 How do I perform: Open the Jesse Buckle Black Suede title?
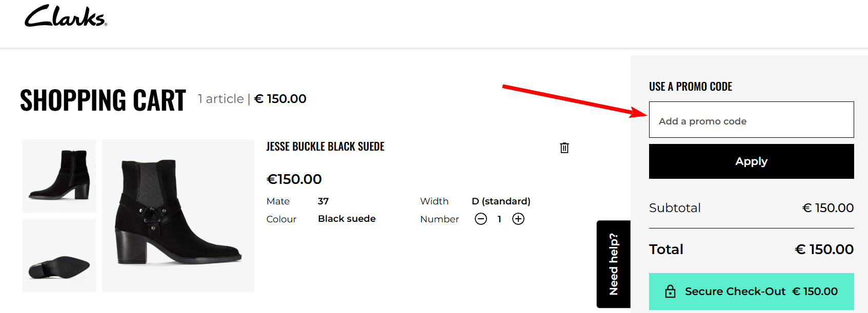325,147
